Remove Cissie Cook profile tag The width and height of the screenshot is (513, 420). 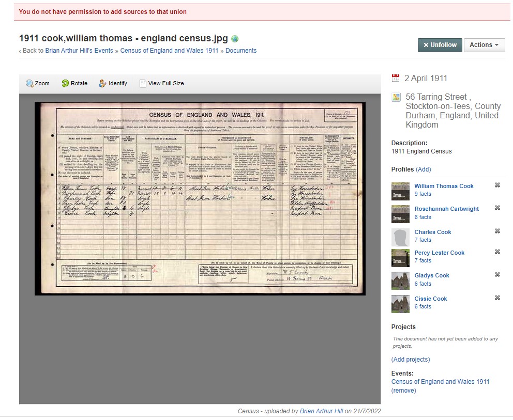497,298
